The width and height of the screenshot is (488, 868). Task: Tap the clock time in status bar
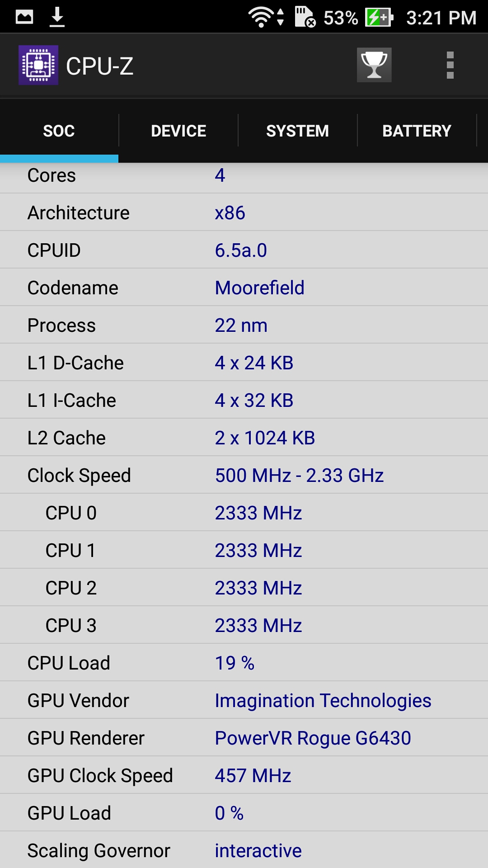(x=441, y=18)
